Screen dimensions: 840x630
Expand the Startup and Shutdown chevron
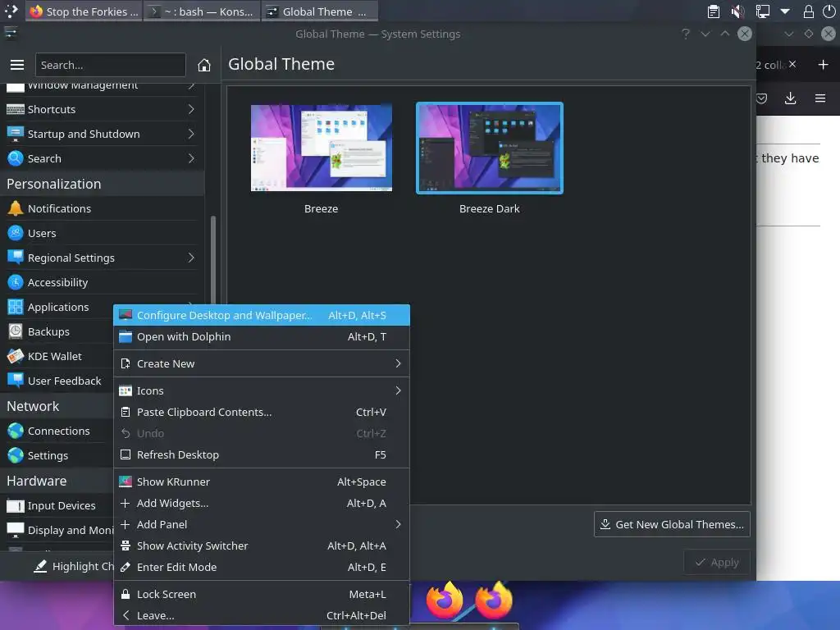click(x=191, y=134)
